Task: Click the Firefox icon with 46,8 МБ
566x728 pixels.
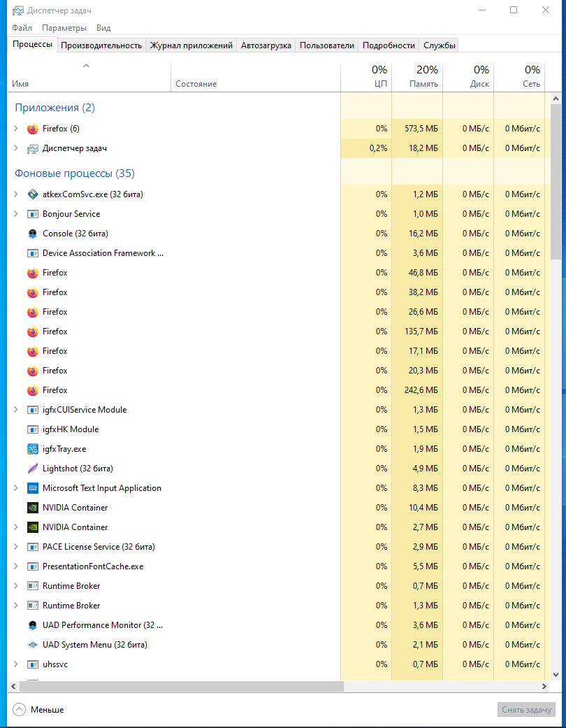Action: point(32,273)
